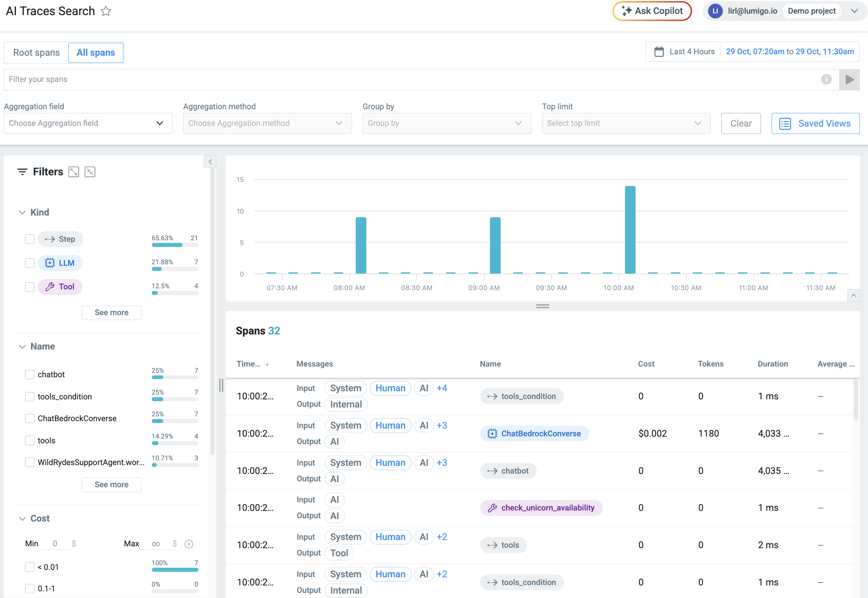Image resolution: width=868 pixels, height=598 pixels.
Task: Check the LLM kind checkbox
Action: (30, 263)
